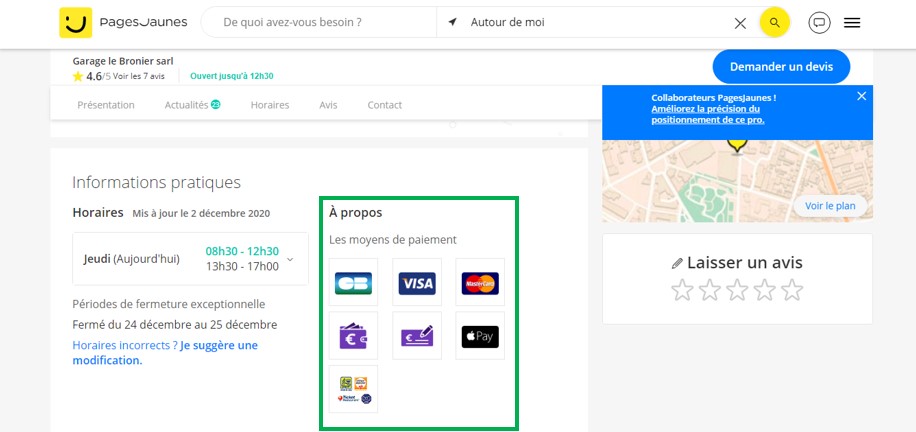916x432 pixels.
Task: Click the De quoi avez-vous besoin field
Action: (x=319, y=23)
